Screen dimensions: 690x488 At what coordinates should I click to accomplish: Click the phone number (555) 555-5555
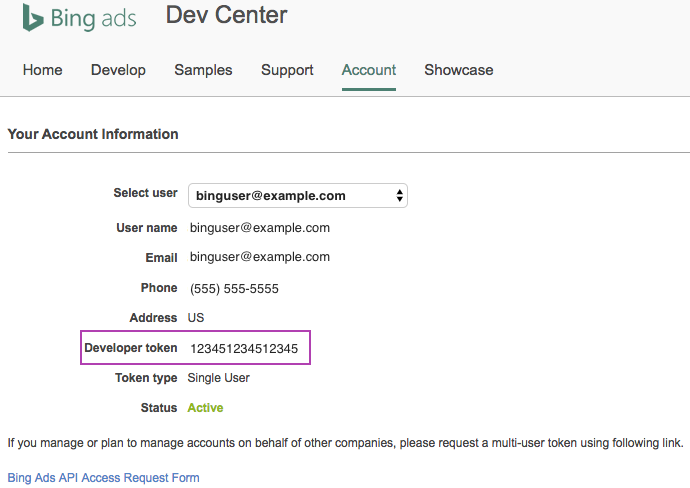point(234,288)
